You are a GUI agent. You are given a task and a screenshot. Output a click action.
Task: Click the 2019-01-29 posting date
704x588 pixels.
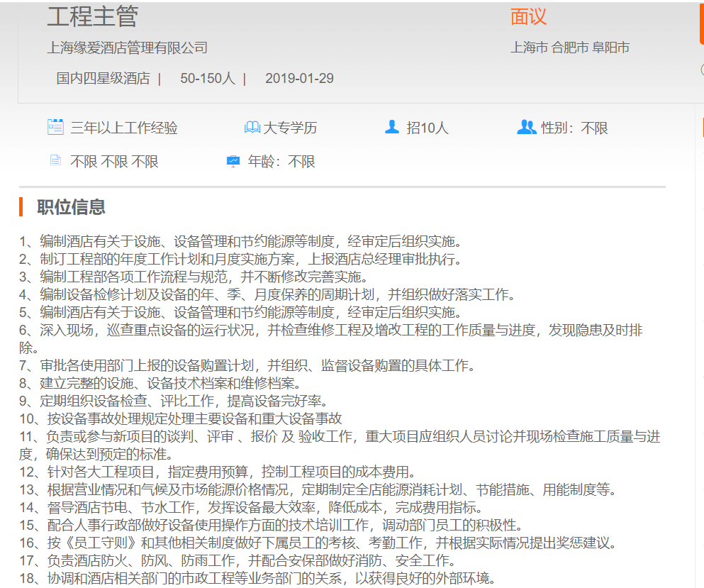[299, 79]
